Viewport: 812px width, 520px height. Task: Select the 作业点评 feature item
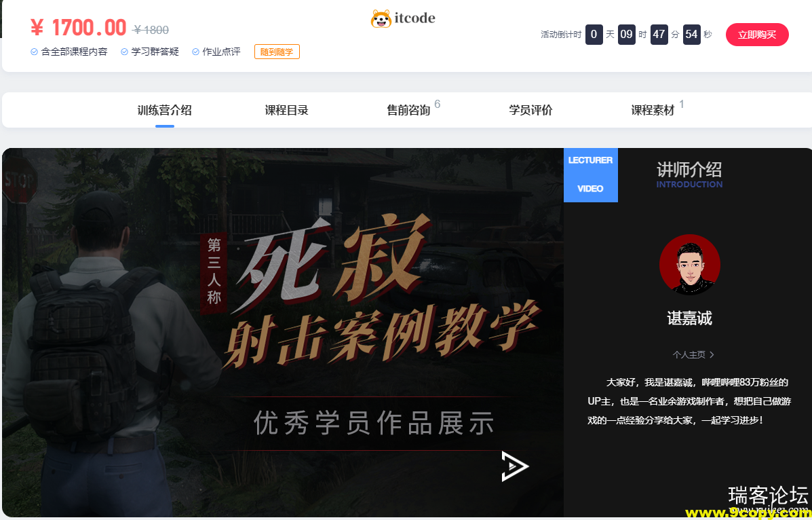[x=222, y=51]
